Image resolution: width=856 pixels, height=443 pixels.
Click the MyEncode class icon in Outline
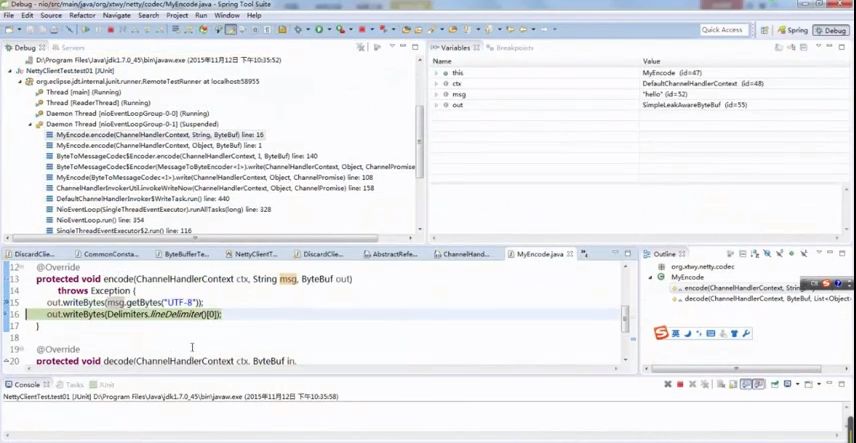point(662,277)
